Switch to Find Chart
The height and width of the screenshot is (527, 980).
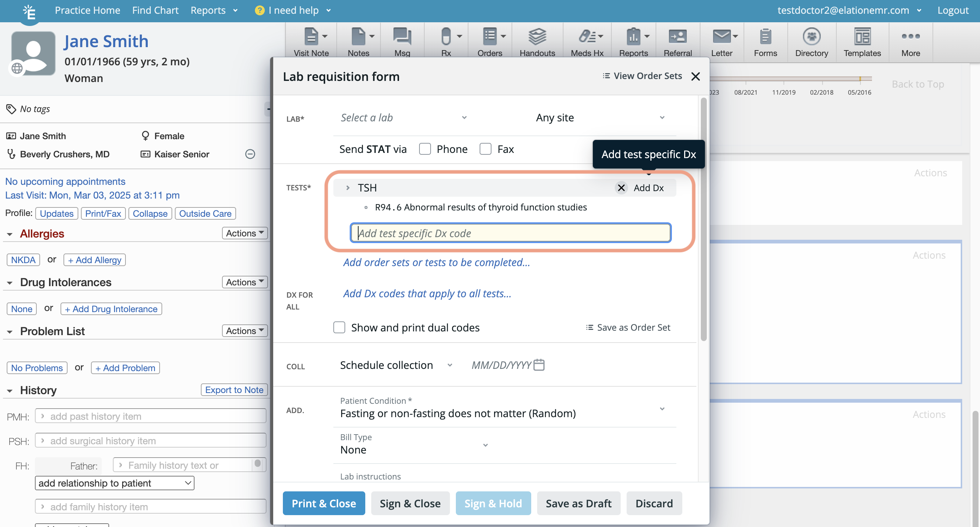155,10
